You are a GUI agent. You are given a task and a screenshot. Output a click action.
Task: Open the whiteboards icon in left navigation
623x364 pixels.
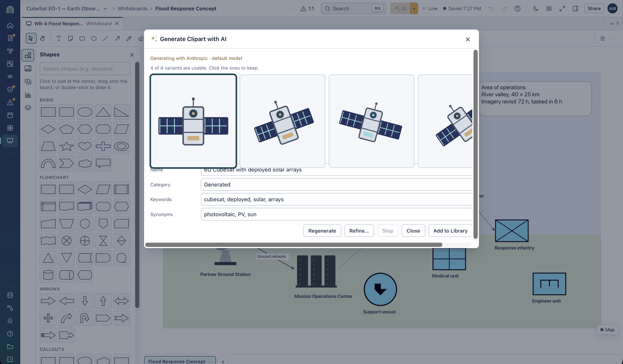(10, 140)
